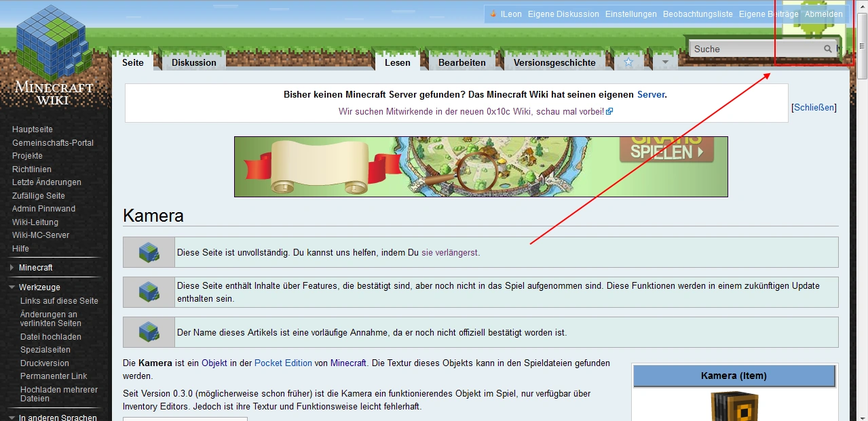Click the vertical scrollbar thumb

tap(862, 46)
